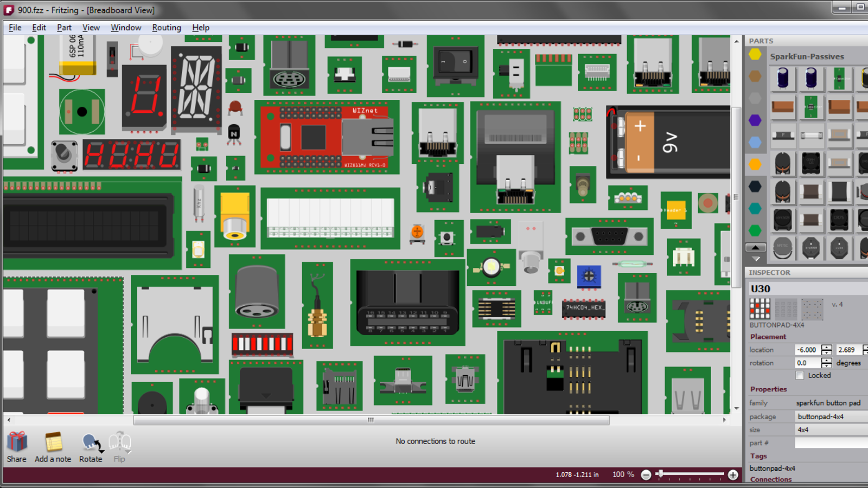Screen dimensions: 868x488
Task: Toggle the Locked checkbox in Placement
Action: tap(800, 375)
